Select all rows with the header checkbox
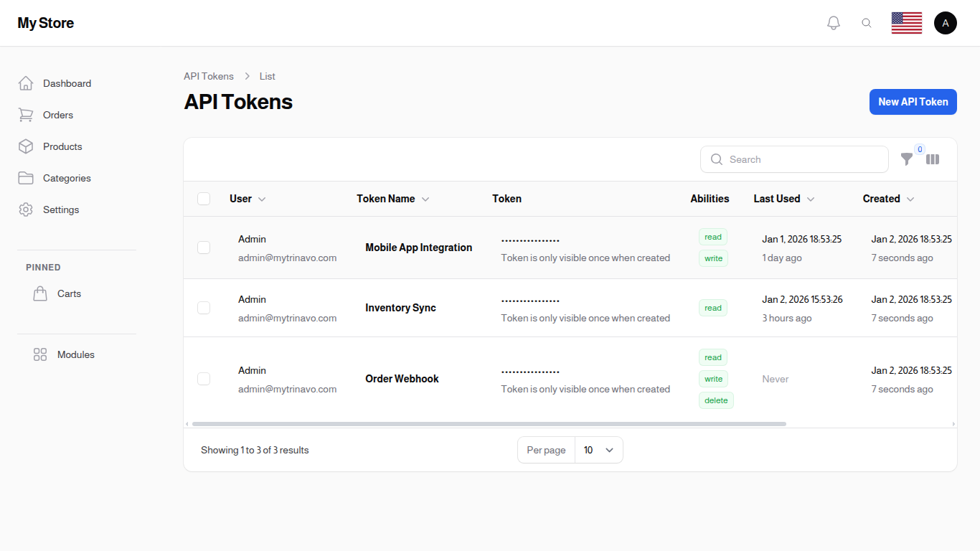980x551 pixels. (204, 199)
